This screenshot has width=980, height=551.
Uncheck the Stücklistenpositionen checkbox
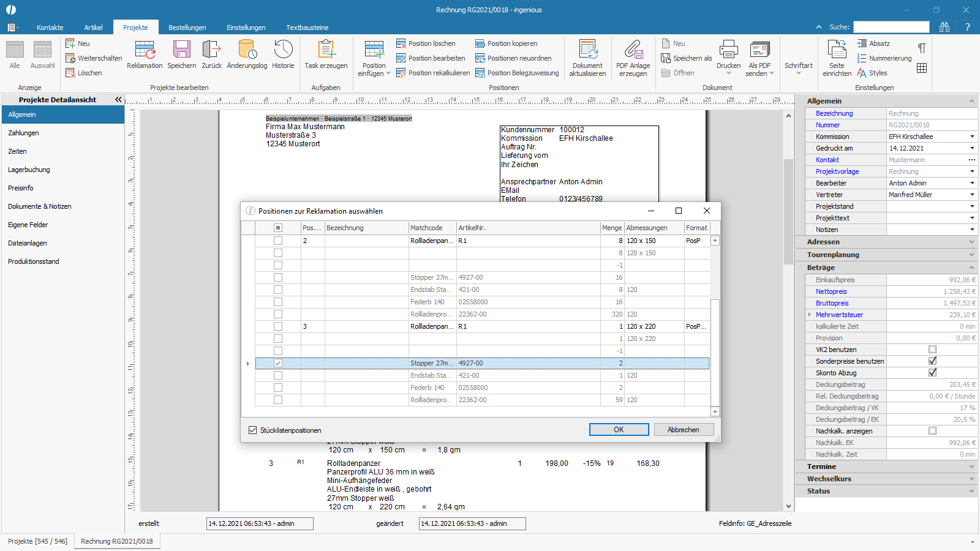pyautogui.click(x=252, y=430)
